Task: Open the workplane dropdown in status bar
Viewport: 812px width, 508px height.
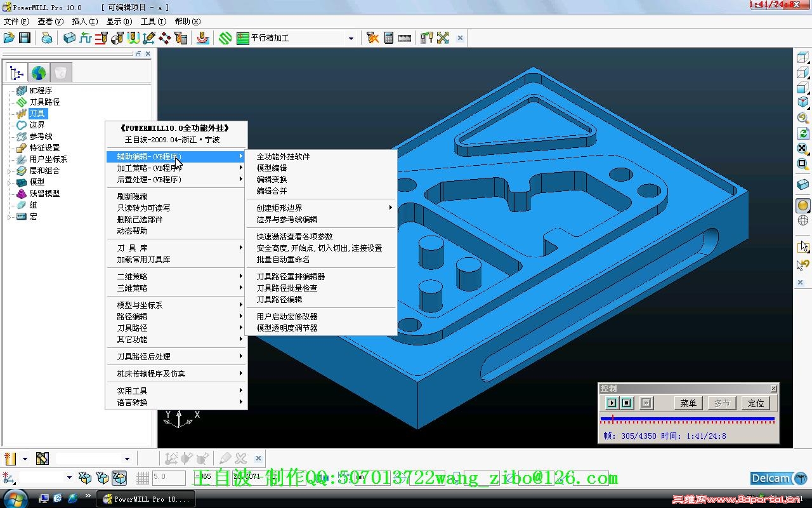Action: [x=69, y=478]
